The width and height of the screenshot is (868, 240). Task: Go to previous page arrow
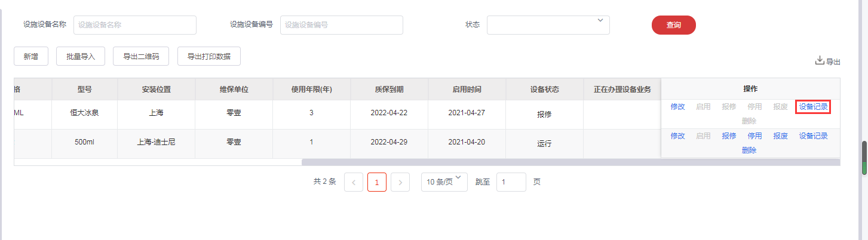tap(354, 182)
